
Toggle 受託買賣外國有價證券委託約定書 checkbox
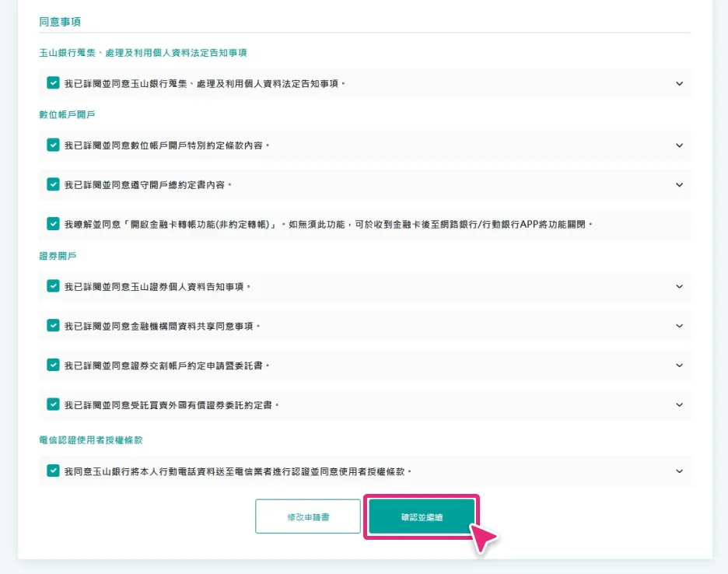53,404
